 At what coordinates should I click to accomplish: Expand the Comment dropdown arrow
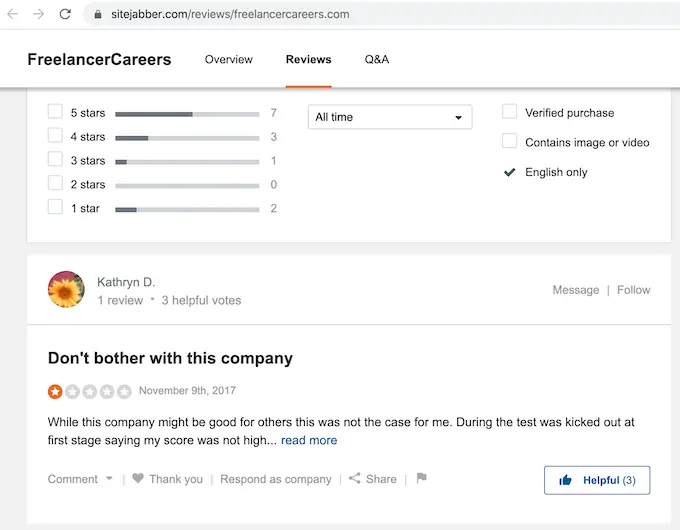coord(109,479)
